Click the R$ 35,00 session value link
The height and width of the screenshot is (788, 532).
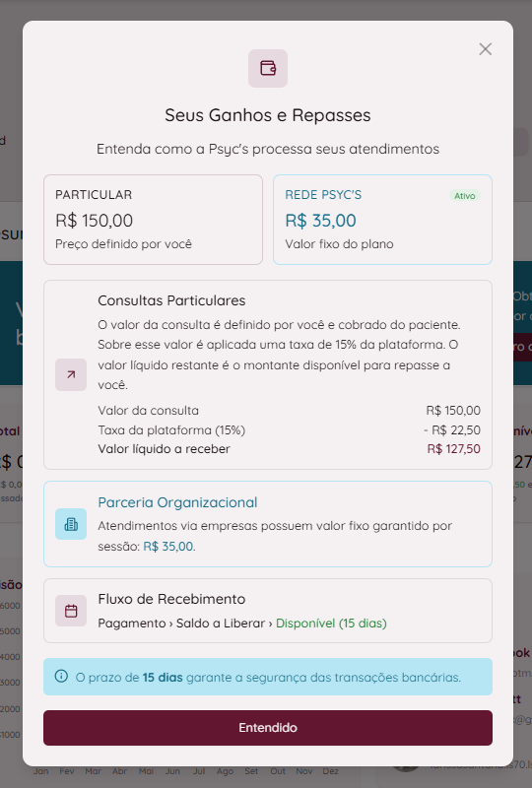point(167,547)
